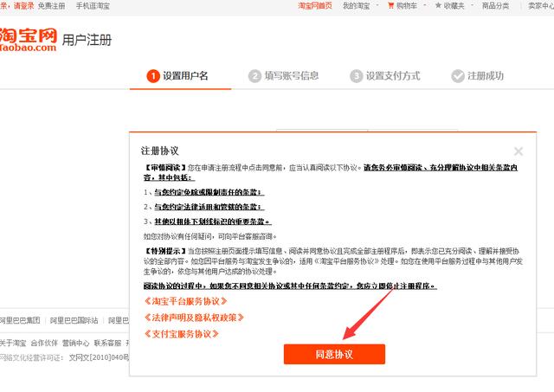Click the 注册成功 checkmark icon
554x392 pixels.
(458, 76)
